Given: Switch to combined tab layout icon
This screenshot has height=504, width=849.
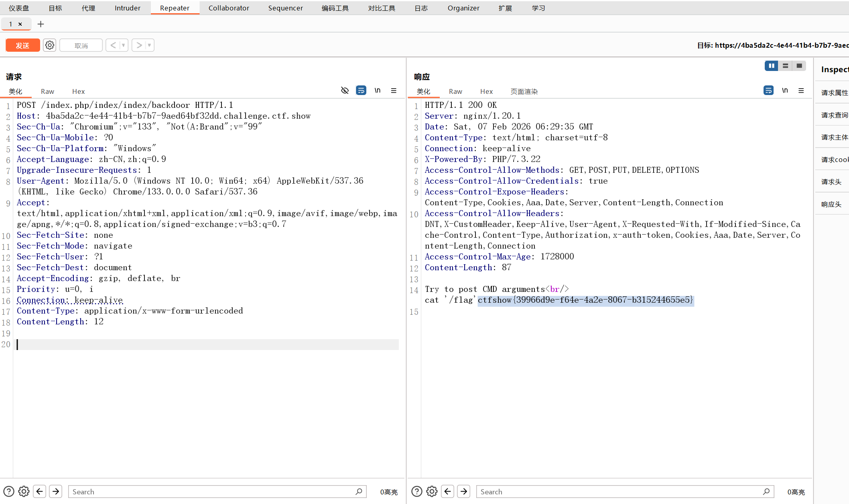Looking at the screenshot, I should coord(799,66).
